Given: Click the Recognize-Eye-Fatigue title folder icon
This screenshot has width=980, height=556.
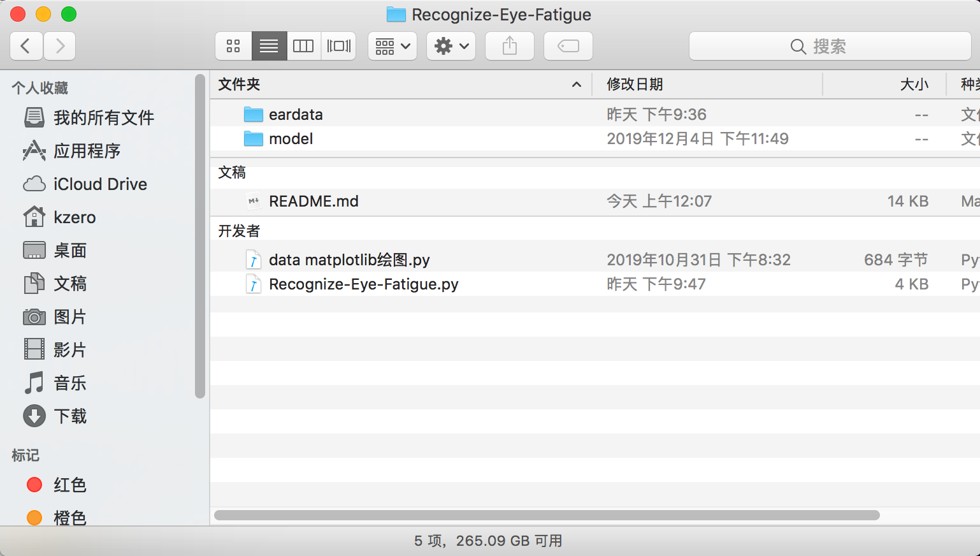Looking at the screenshot, I should 396,15.
